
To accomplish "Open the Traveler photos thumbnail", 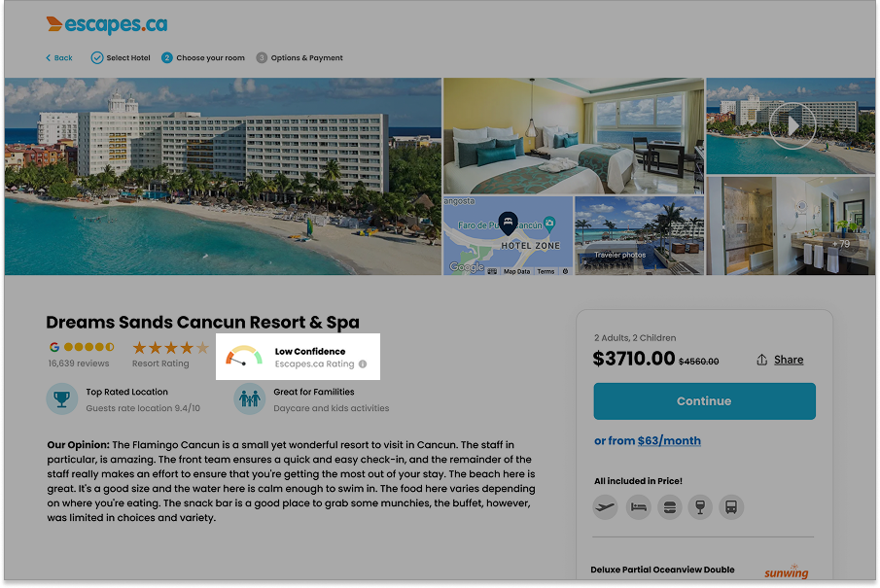I will (x=639, y=235).
